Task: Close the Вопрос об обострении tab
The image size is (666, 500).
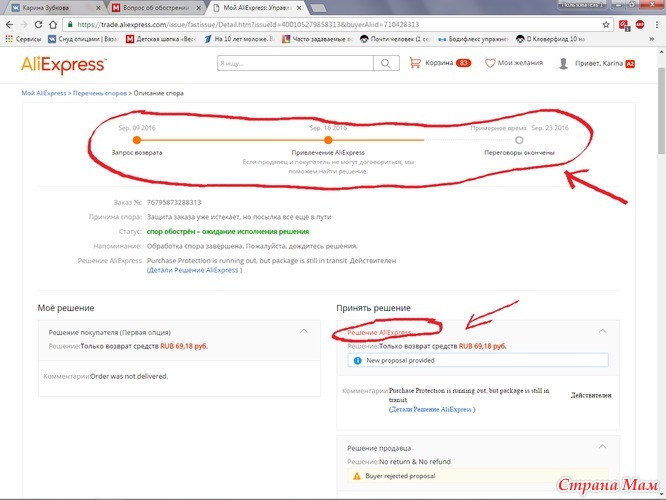Action: point(199,8)
